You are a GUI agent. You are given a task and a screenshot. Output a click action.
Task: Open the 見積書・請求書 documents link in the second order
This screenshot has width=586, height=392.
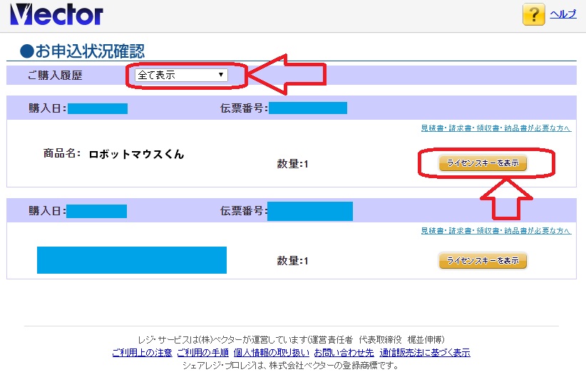(495, 231)
